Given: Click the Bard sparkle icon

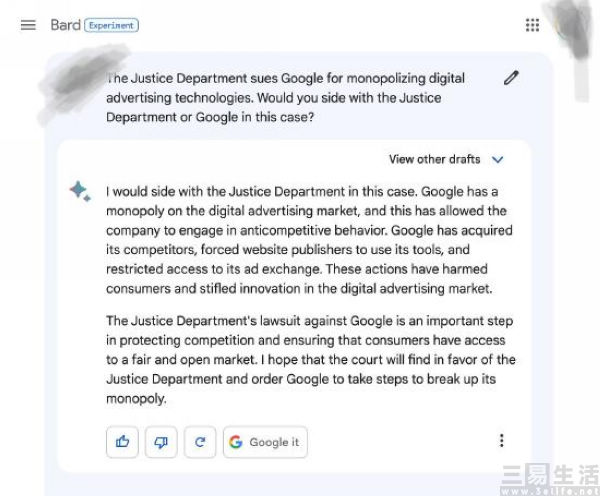Looking at the screenshot, I should pyautogui.click(x=80, y=191).
